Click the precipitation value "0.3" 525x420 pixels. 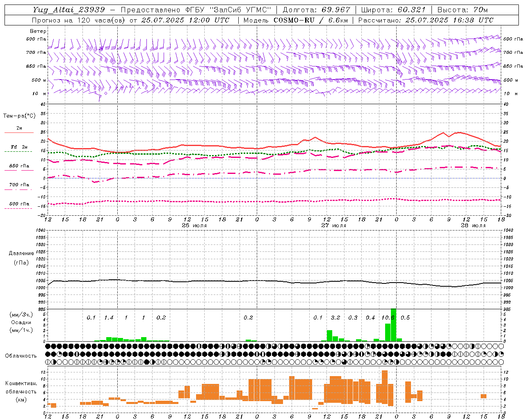(x=353, y=318)
